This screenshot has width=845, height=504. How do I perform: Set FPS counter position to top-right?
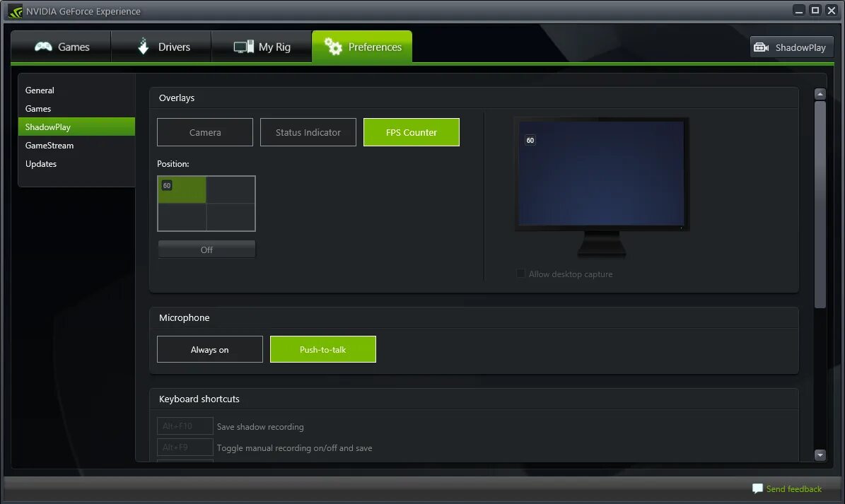[231, 189]
